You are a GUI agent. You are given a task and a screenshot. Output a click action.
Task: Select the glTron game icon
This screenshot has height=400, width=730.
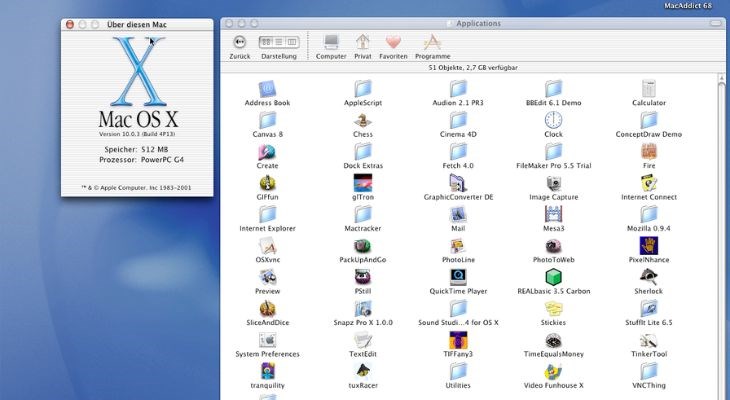coord(363,183)
